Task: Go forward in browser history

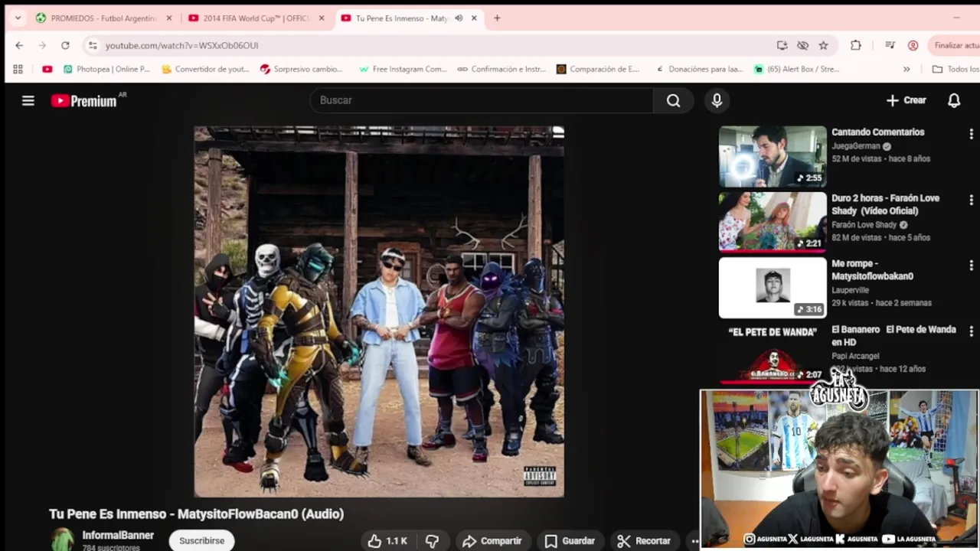Action: 42,45
